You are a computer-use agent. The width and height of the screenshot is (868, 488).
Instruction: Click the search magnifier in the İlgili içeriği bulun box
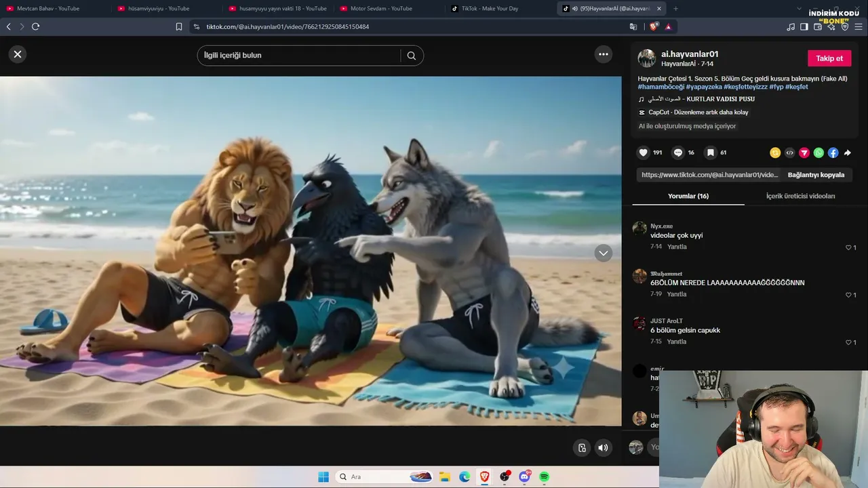pyautogui.click(x=411, y=56)
